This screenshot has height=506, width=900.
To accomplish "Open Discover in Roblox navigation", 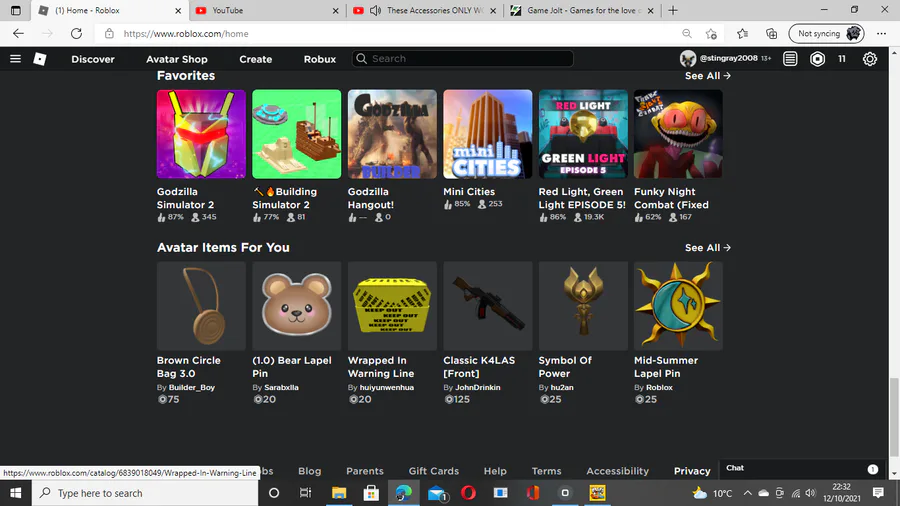I will pyautogui.click(x=93, y=59).
